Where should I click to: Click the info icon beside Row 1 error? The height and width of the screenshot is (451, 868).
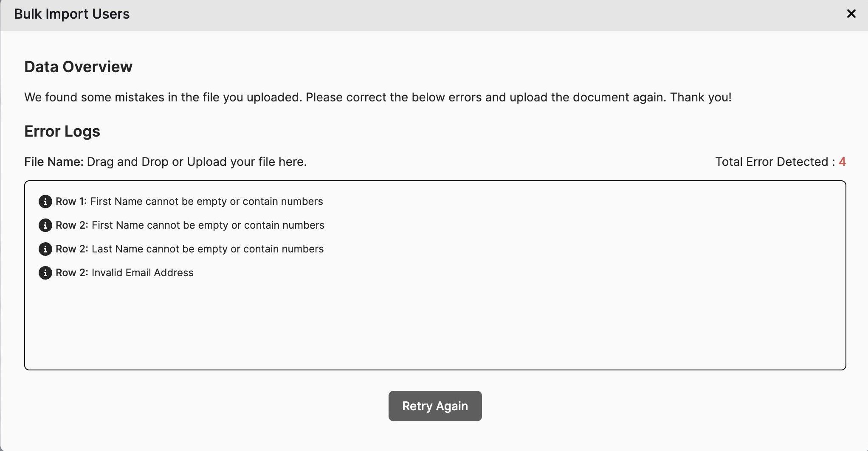click(45, 202)
